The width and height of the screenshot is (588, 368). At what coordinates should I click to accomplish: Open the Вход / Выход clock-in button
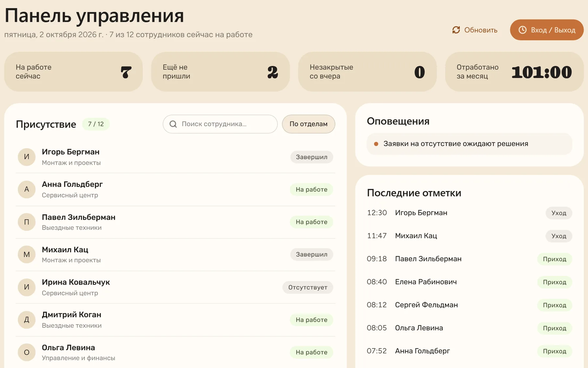click(x=547, y=30)
